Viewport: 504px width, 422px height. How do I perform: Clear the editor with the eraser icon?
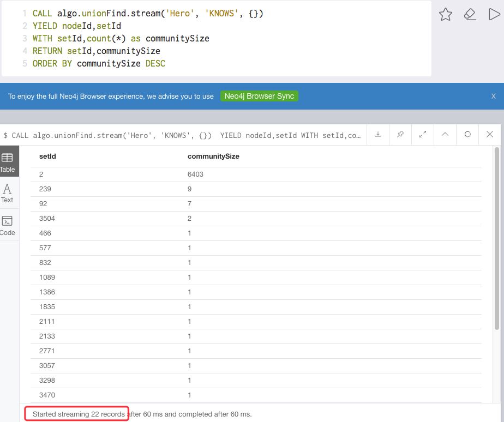pos(470,15)
